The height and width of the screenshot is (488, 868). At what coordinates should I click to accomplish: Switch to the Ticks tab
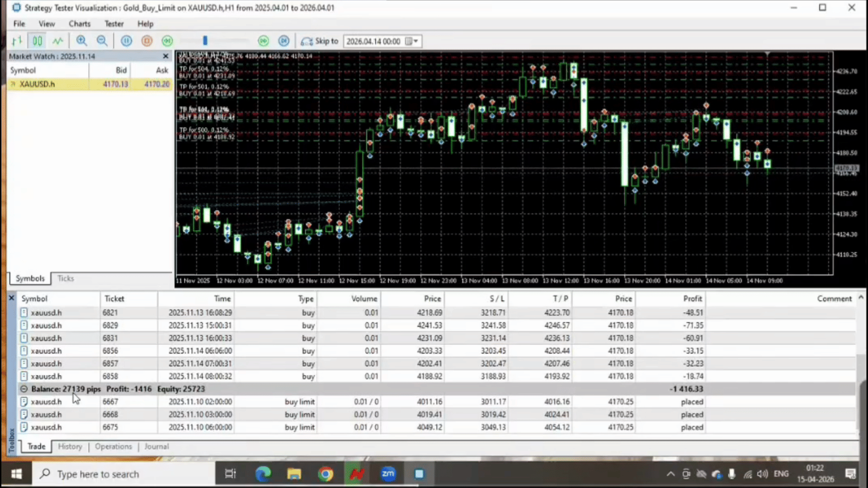[66, 278]
